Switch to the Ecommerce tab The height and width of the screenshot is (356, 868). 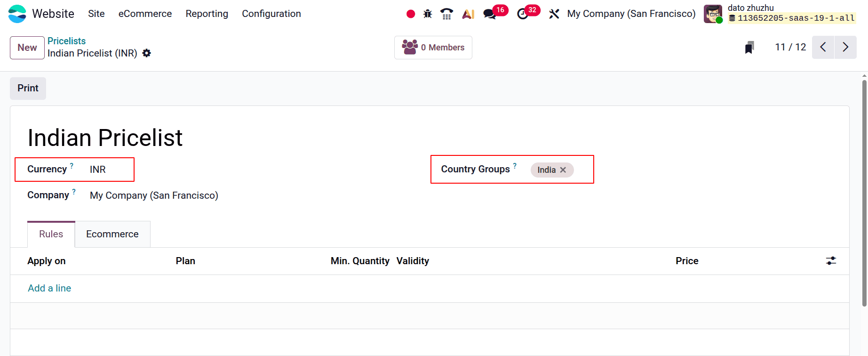coord(112,234)
